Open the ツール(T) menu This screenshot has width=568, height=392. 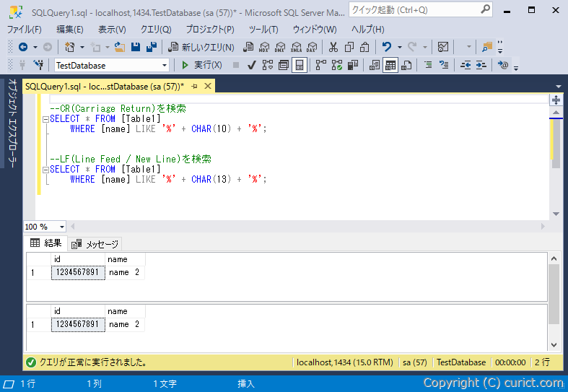(x=263, y=30)
